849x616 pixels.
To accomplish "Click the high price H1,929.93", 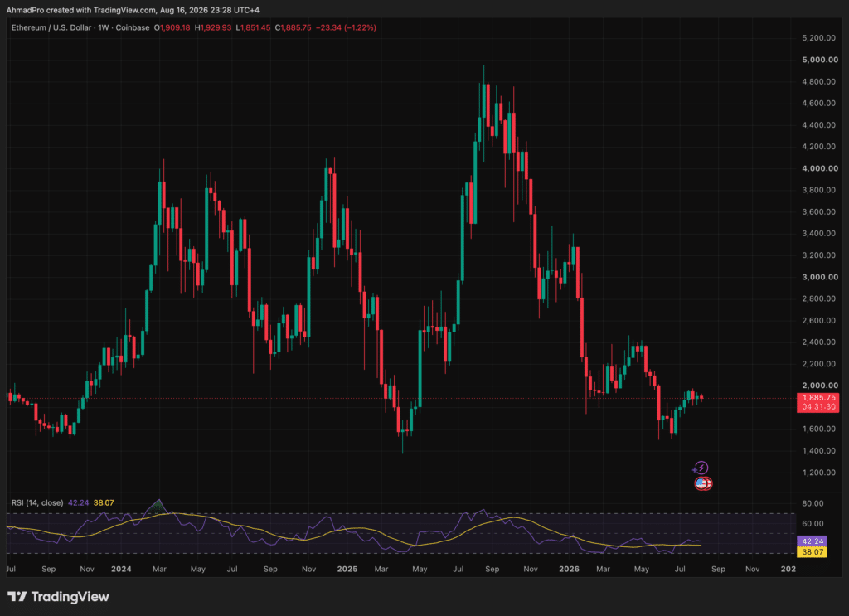I will (x=213, y=27).
